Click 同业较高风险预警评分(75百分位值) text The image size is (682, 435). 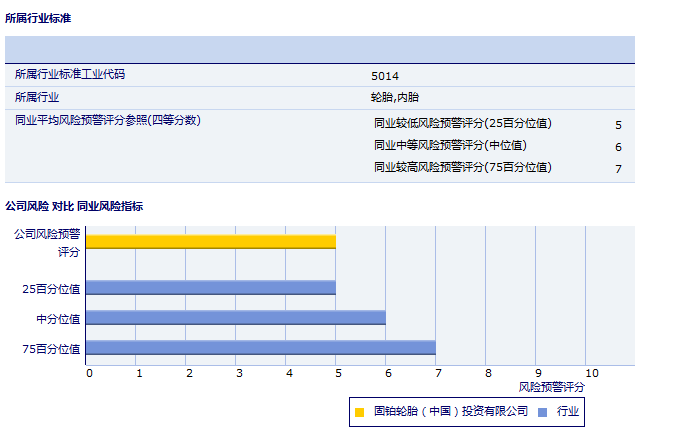click(462, 167)
